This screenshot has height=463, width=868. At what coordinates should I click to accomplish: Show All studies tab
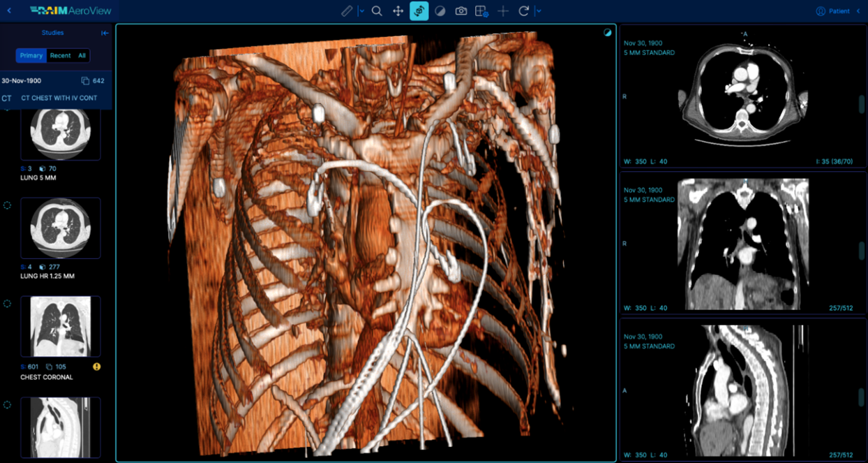pyautogui.click(x=82, y=55)
